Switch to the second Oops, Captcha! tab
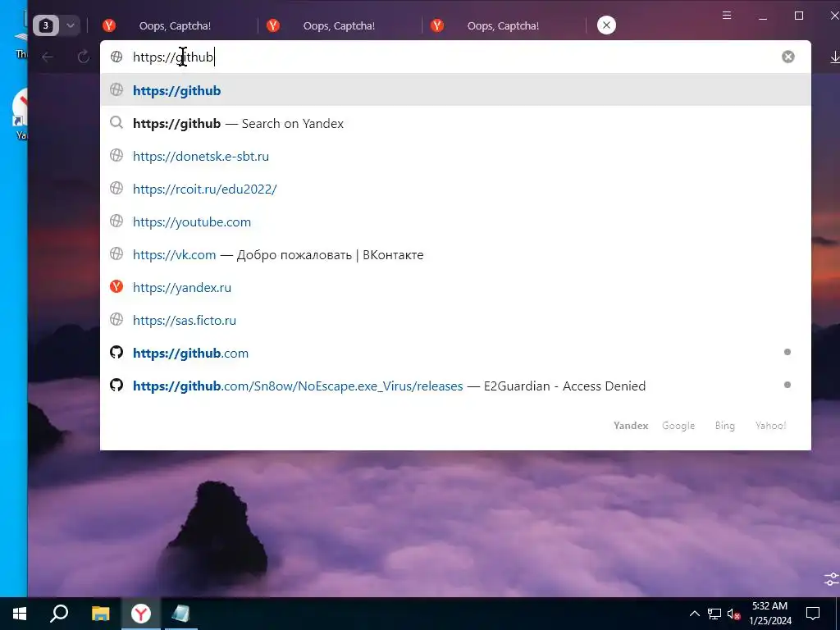The height and width of the screenshot is (630, 840). pyautogui.click(x=339, y=25)
